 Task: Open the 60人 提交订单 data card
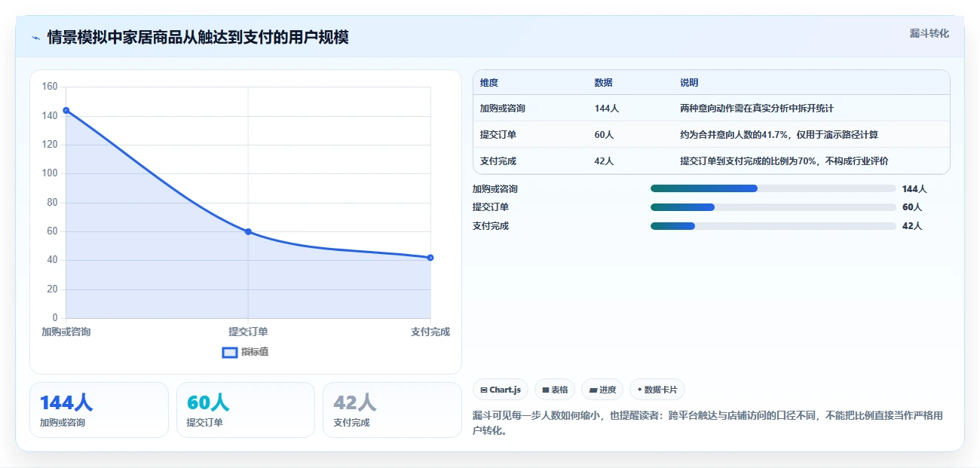click(x=246, y=410)
